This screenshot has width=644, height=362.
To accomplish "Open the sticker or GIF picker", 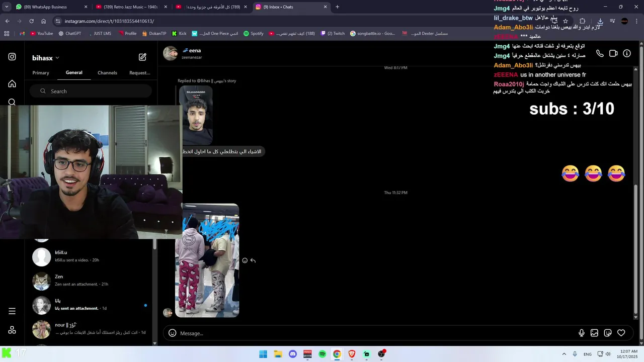I will [608, 333].
